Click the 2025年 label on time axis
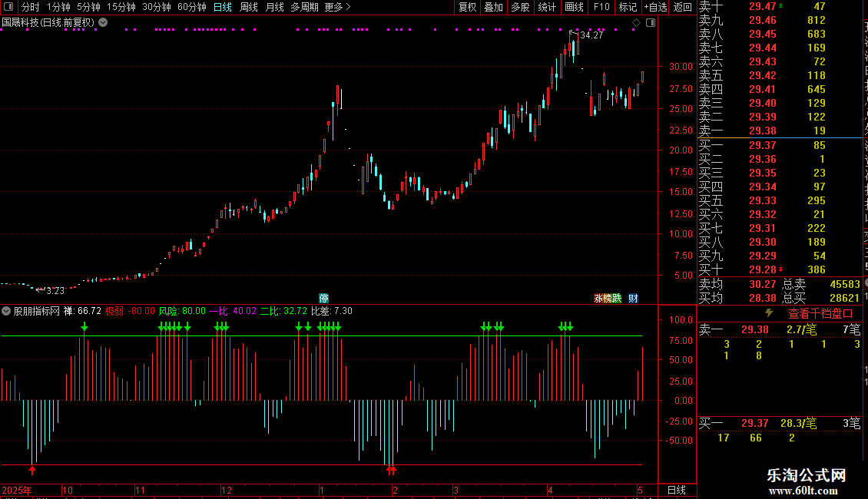 (x=17, y=490)
